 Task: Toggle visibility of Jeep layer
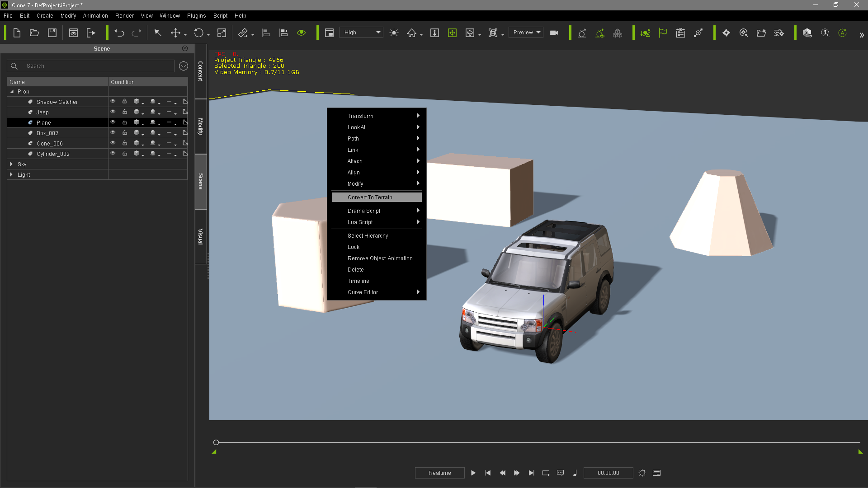(x=113, y=112)
